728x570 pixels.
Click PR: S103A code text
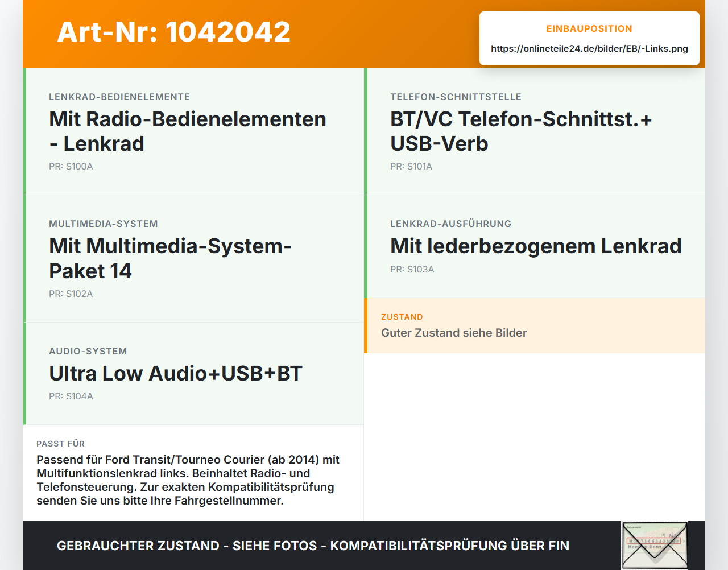[x=412, y=270]
